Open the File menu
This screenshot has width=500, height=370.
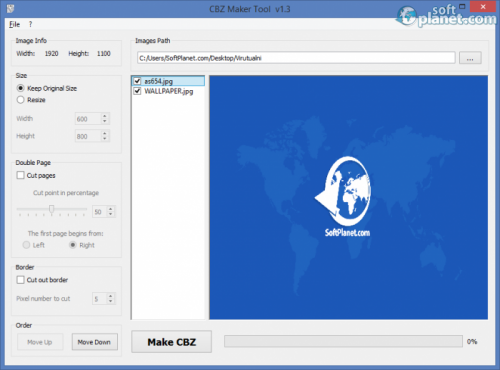click(x=14, y=24)
